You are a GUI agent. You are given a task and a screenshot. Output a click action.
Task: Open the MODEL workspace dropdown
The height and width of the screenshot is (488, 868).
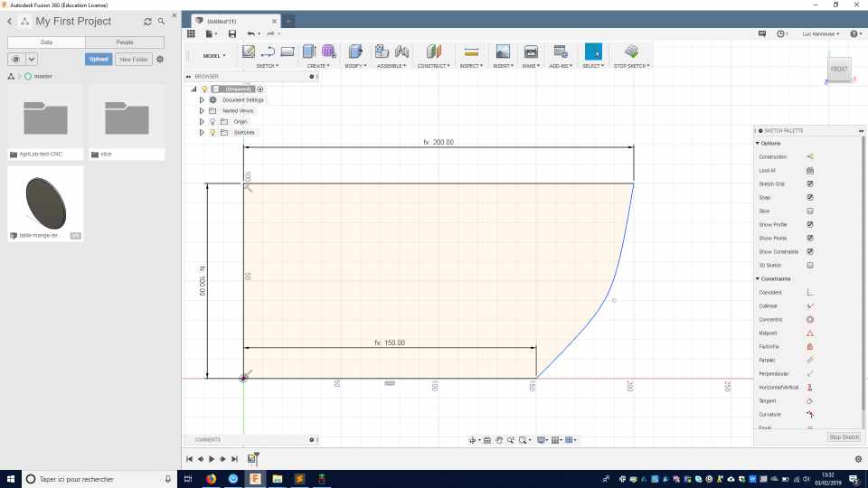click(214, 56)
